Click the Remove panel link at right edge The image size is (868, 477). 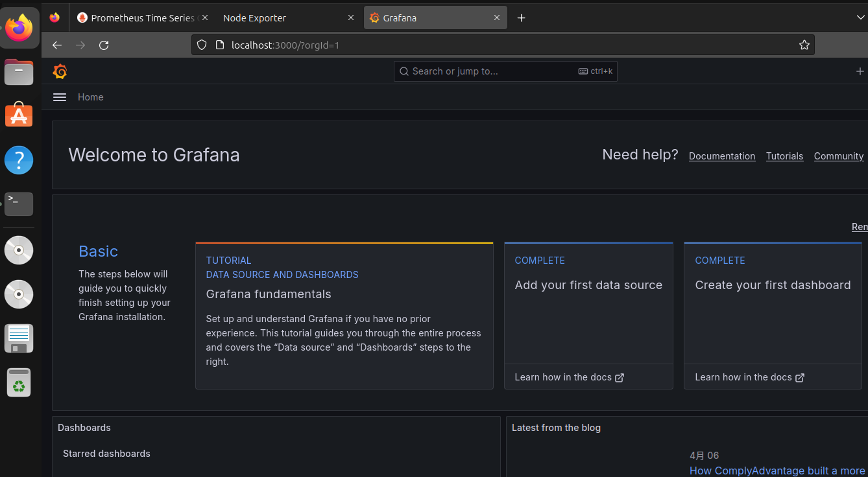click(x=860, y=227)
